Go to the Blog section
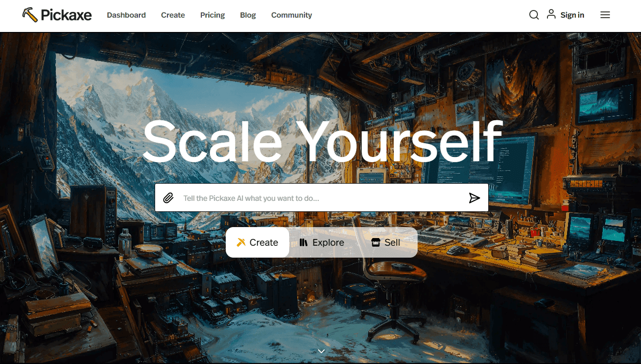641x364 pixels. [x=248, y=15]
